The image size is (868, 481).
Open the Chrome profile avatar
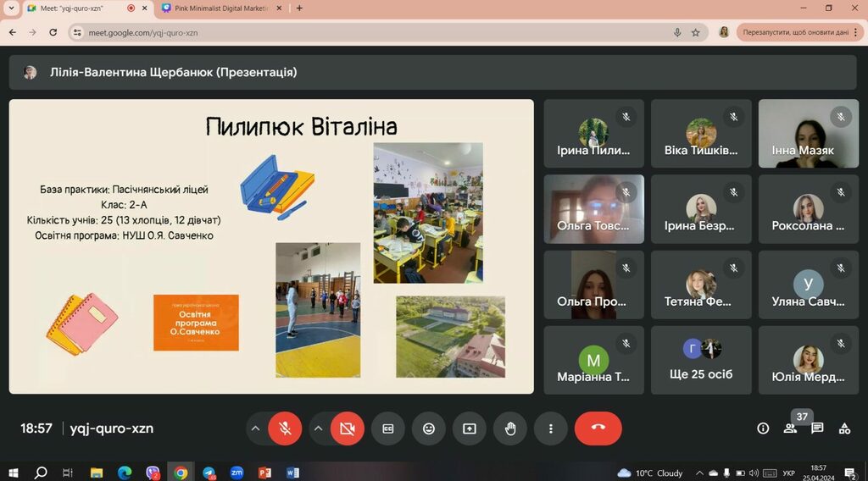(x=724, y=33)
